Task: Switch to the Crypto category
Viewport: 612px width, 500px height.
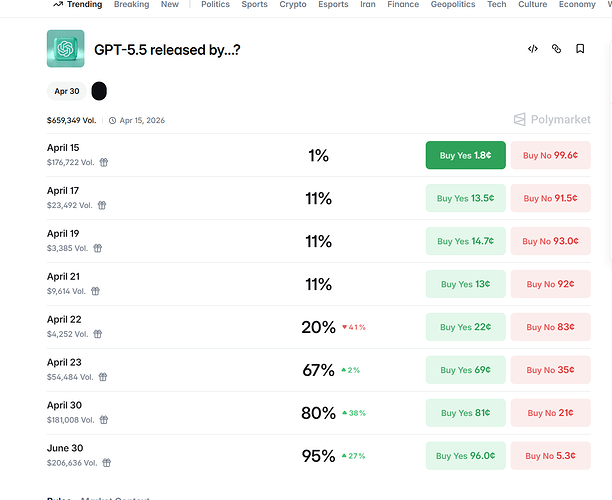Action: point(293,5)
